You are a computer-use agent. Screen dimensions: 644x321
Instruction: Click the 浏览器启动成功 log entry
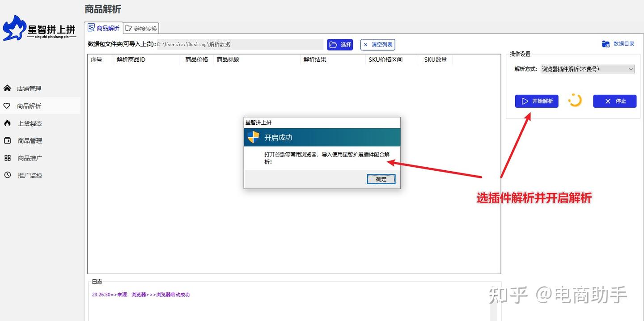pos(141,295)
